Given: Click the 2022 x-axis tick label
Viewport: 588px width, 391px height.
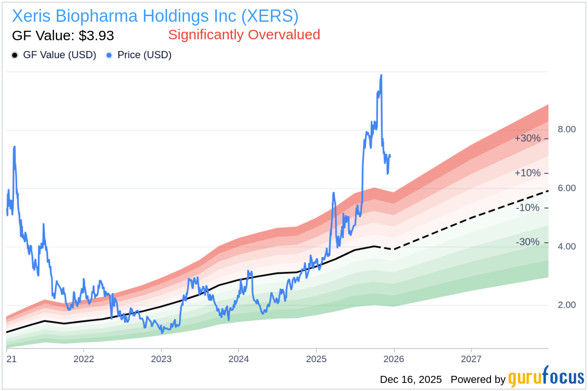Looking at the screenshot, I should point(83,359).
